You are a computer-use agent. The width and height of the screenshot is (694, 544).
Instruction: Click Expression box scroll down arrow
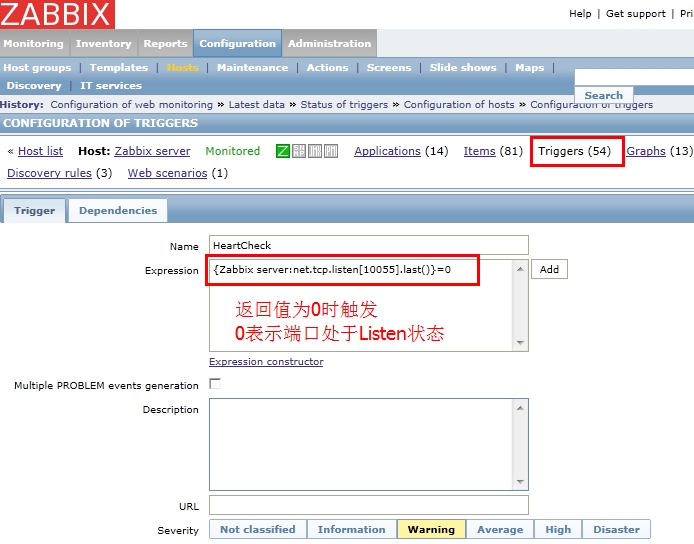(520, 343)
